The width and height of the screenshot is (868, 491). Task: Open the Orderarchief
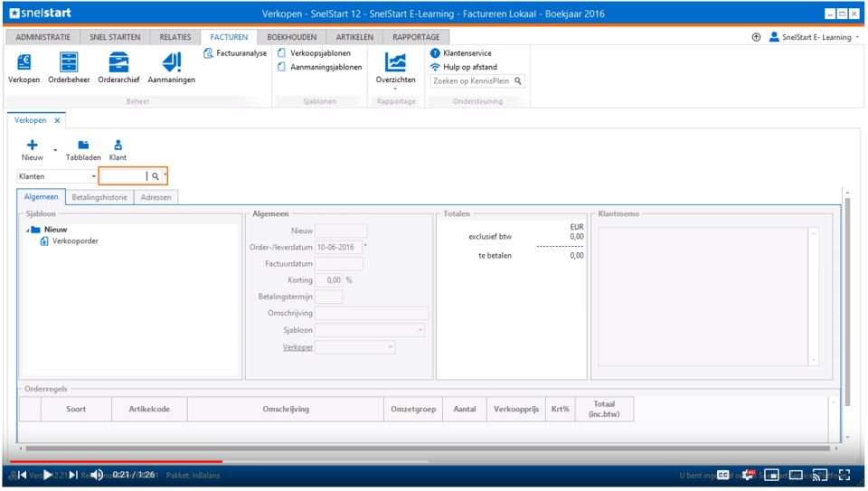pyautogui.click(x=118, y=68)
